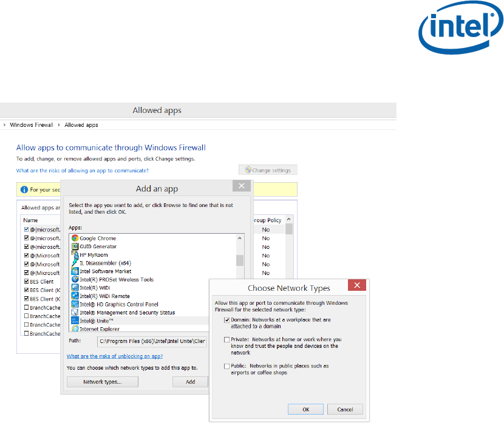This screenshot has height=445, width=504.
Task: Click the Intel Unite app icon
Action: point(75,321)
